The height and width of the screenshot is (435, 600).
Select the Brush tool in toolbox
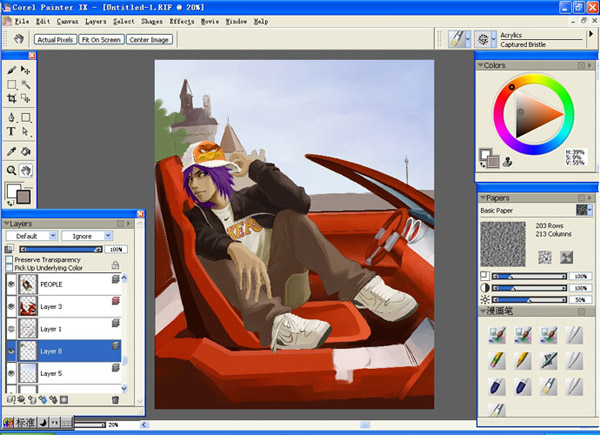pyautogui.click(x=11, y=70)
